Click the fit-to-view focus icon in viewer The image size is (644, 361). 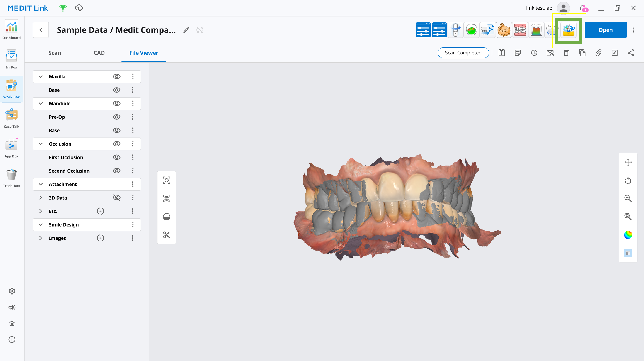(x=167, y=180)
